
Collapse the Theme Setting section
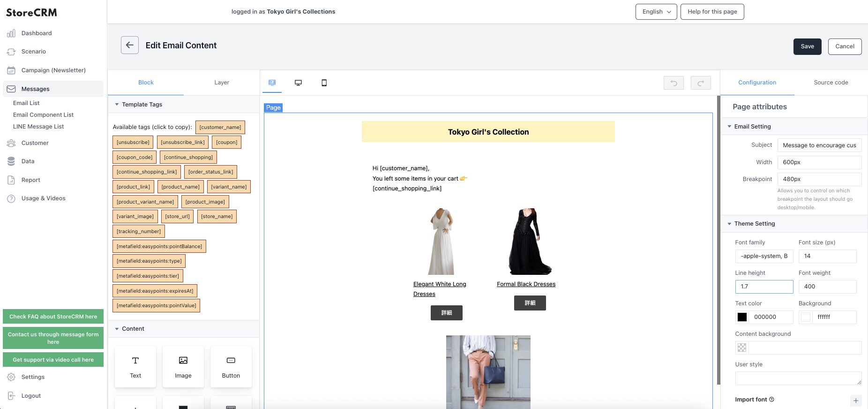[x=729, y=224]
